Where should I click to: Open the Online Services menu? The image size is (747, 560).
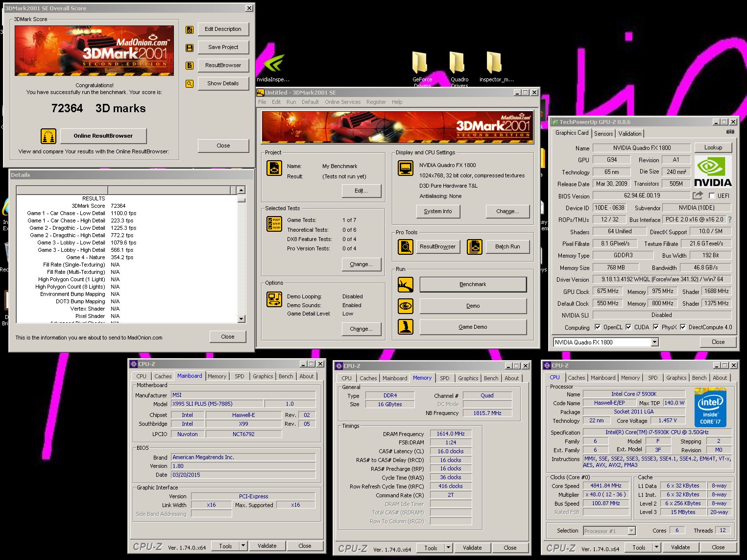click(342, 102)
